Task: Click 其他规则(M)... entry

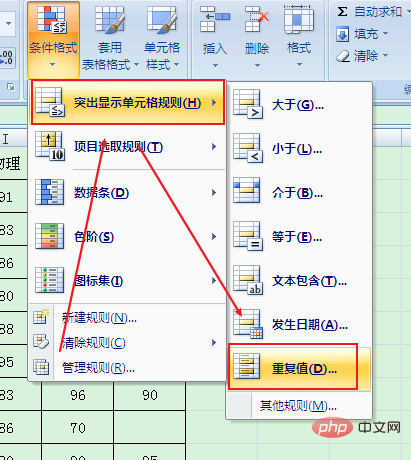Action: click(x=298, y=405)
